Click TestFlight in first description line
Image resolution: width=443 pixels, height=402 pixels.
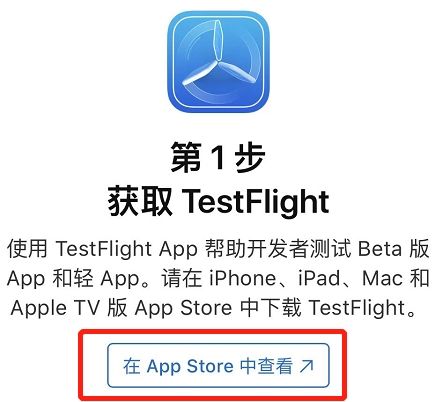104,249
